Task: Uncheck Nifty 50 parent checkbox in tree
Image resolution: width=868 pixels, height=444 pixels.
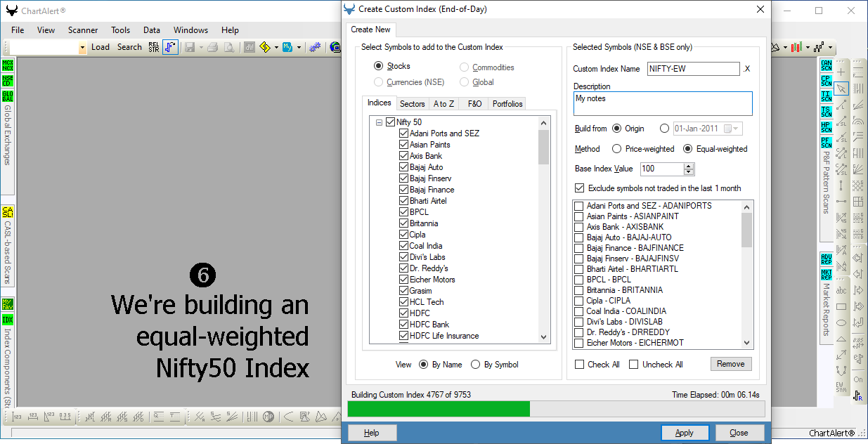Action: [x=391, y=122]
